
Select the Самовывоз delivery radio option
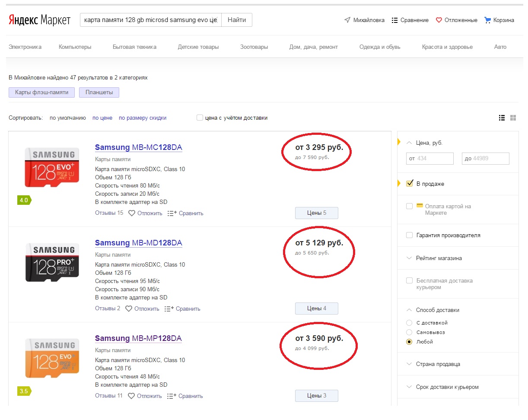click(x=410, y=332)
